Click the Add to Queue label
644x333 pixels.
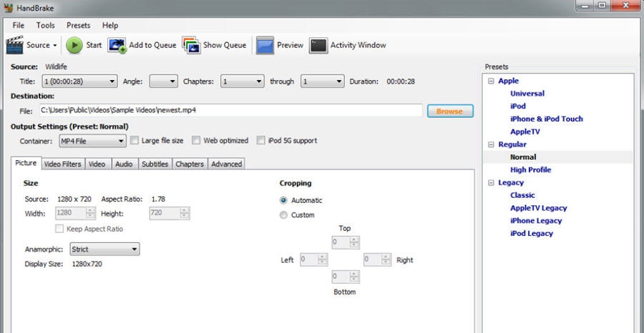pyautogui.click(x=152, y=45)
